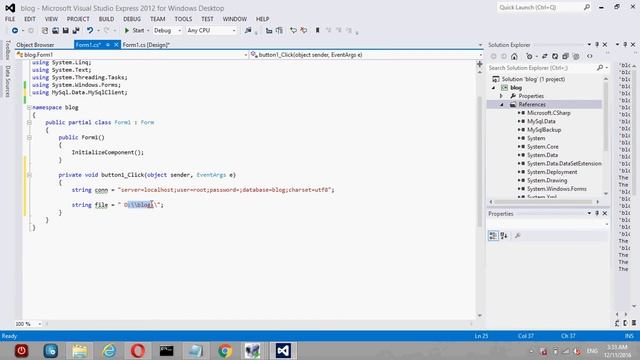Open Internet Explorer from the taskbar
The image size is (640, 360).
pos(109,351)
